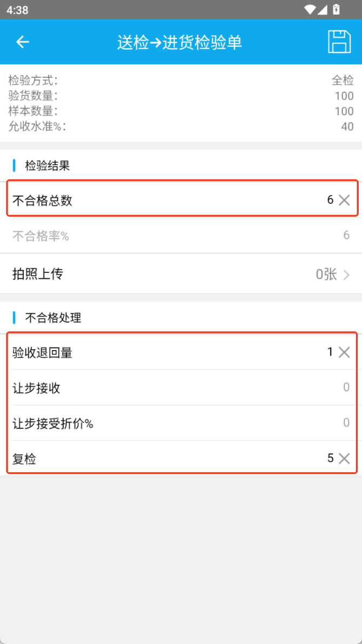The image size is (362, 644).
Task: Tap the 检验结果 section header
Action: pyautogui.click(x=48, y=166)
